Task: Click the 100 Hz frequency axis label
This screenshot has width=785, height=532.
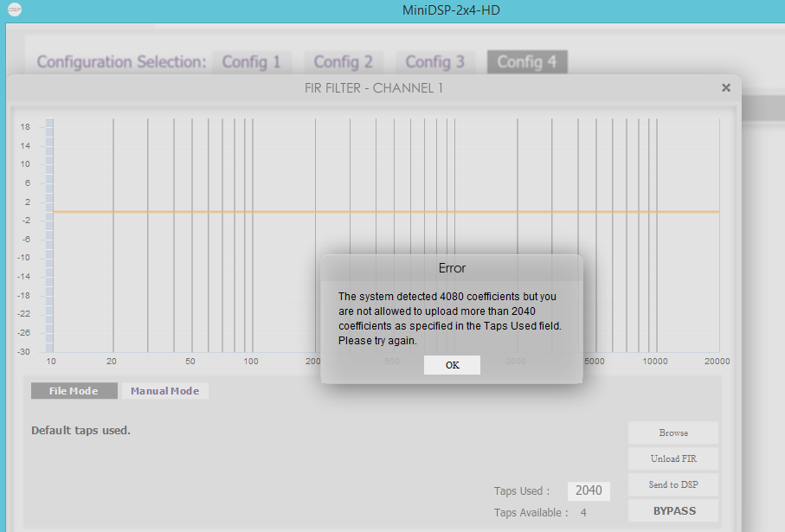Action: coord(251,362)
